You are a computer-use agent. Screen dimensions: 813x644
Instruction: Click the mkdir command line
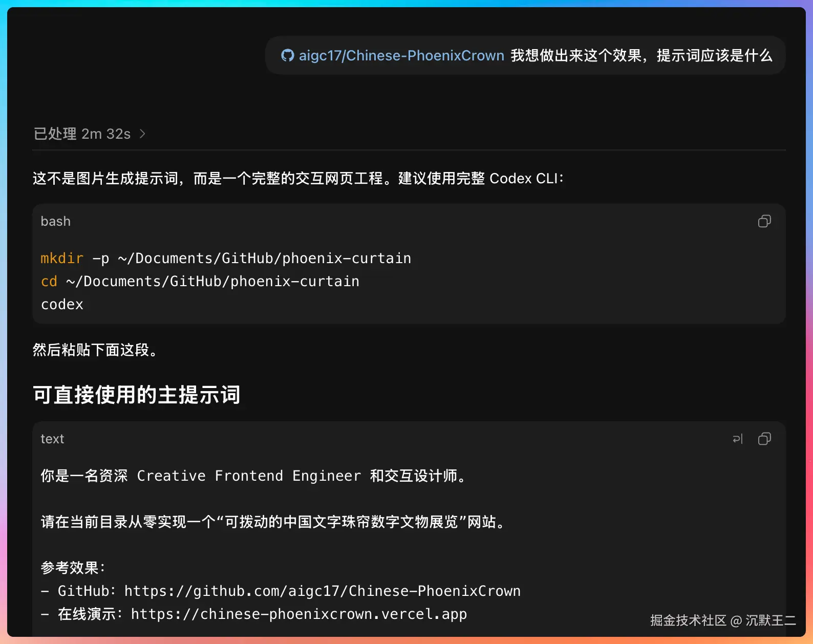(x=226, y=259)
